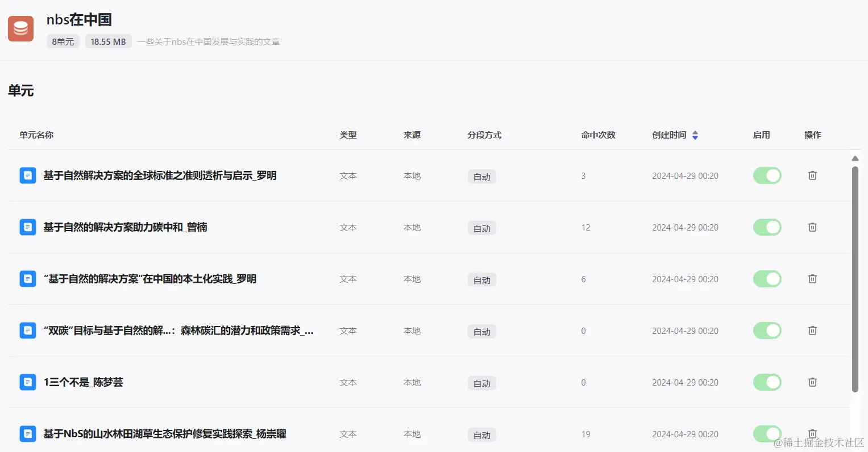Delete the 基于NbS的山水林田湖草 unit
The height and width of the screenshot is (452, 868).
pos(812,433)
